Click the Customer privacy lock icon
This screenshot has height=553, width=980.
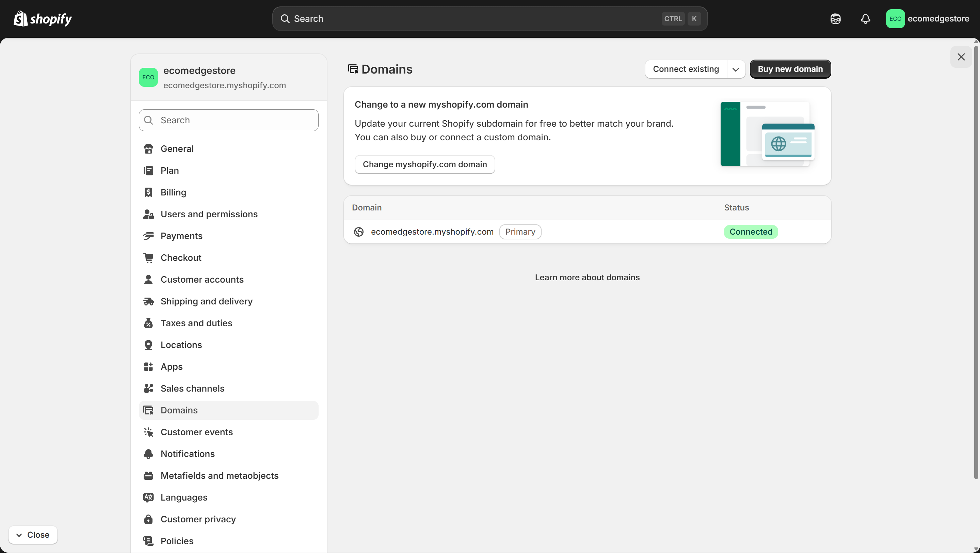point(148,519)
